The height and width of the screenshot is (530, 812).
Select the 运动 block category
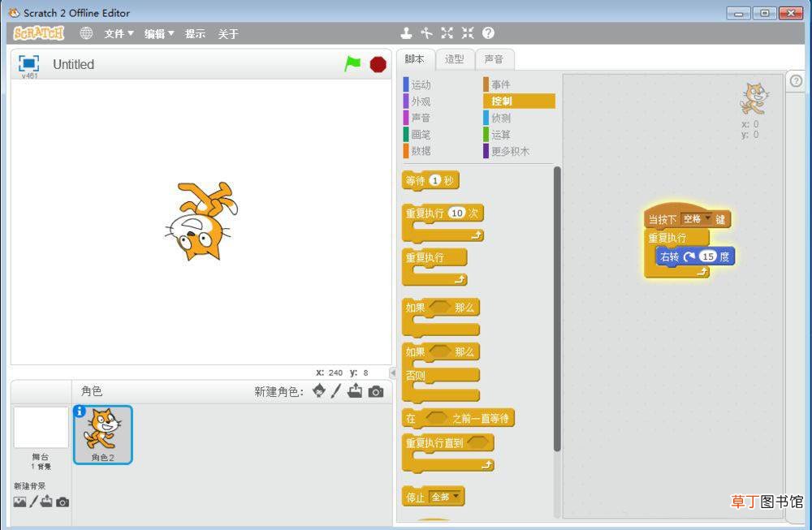[x=417, y=84]
